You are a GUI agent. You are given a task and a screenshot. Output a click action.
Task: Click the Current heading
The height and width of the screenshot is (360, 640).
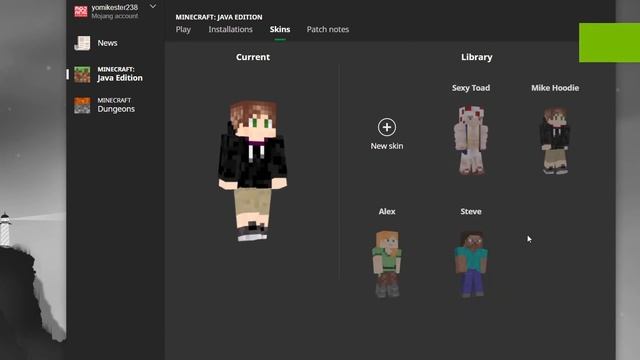point(253,57)
